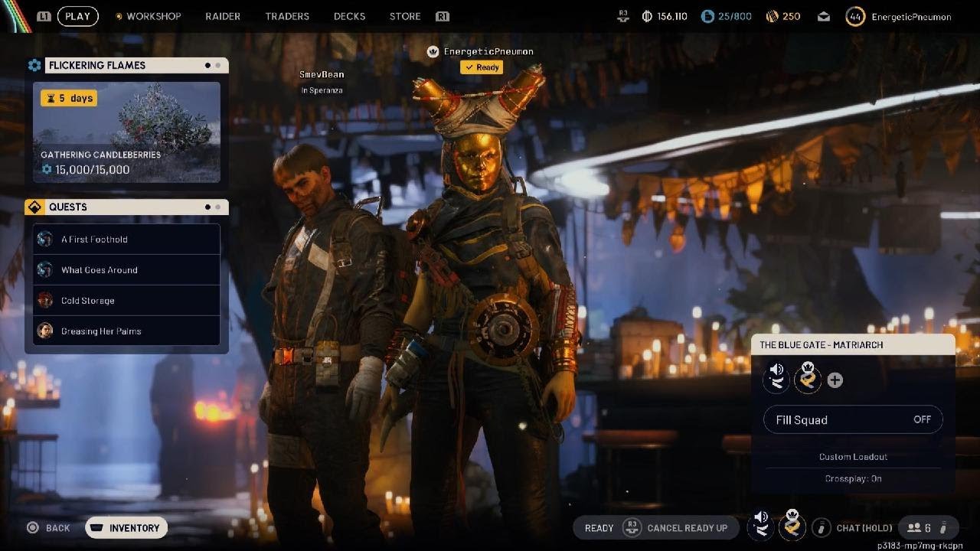
Task: Select the Cold Storage quest
Action: coord(126,301)
